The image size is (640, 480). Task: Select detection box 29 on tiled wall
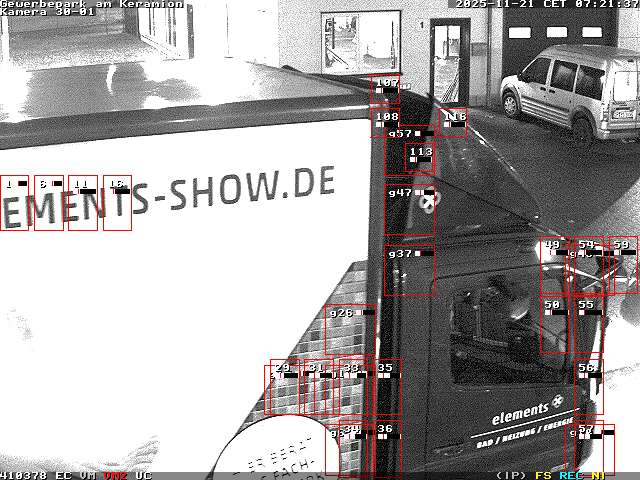[x=283, y=389]
